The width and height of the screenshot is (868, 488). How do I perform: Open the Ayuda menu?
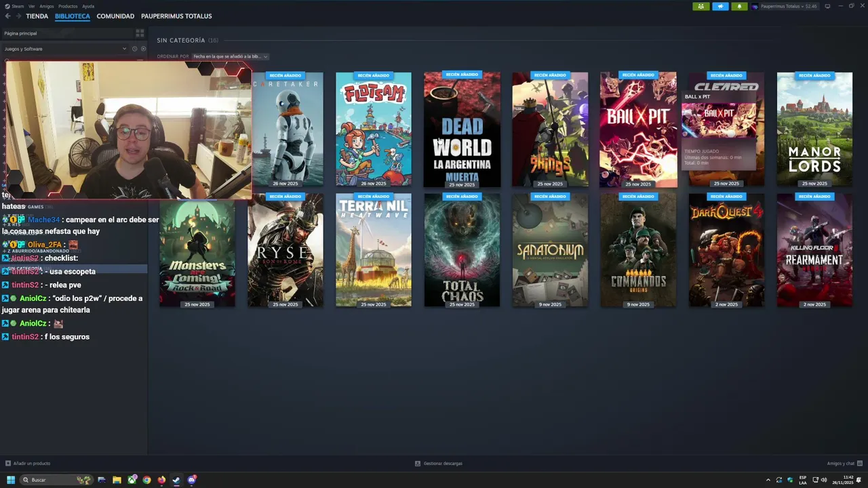(88, 6)
